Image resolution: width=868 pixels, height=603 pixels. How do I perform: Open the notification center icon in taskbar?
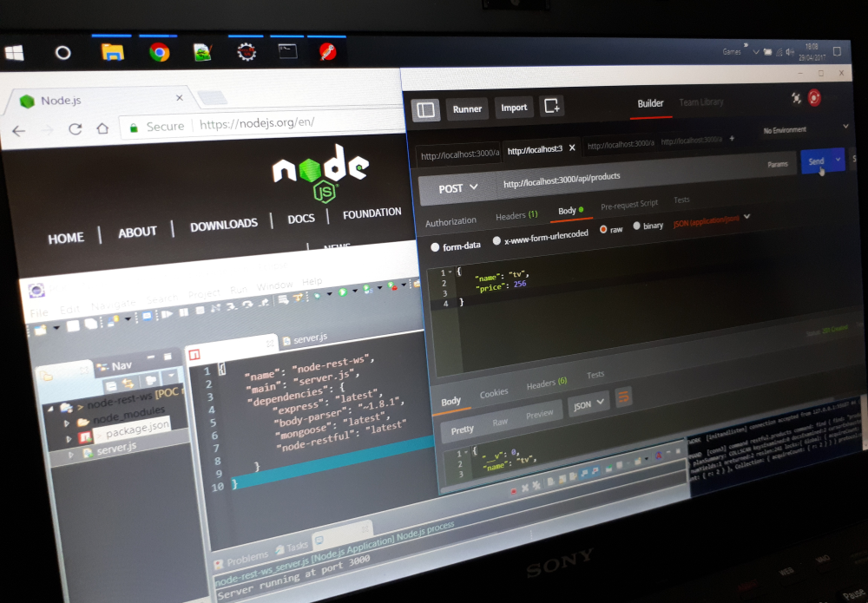pyautogui.click(x=837, y=51)
